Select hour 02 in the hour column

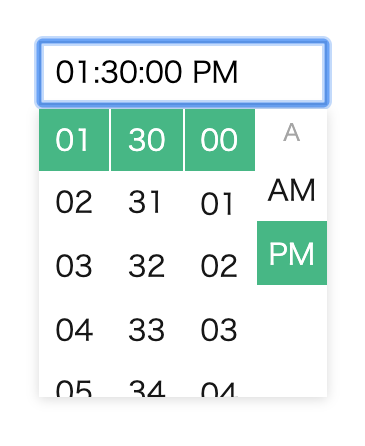click(74, 202)
